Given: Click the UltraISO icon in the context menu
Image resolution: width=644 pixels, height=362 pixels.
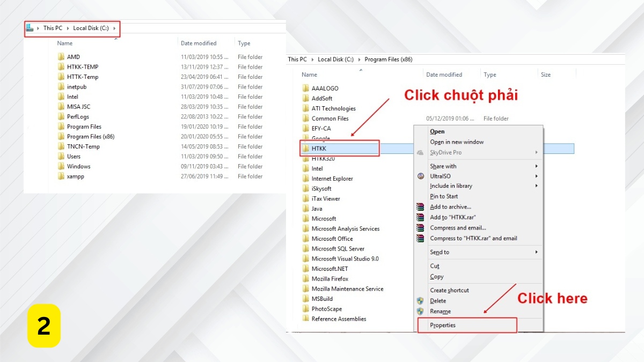Looking at the screenshot, I should point(421,176).
